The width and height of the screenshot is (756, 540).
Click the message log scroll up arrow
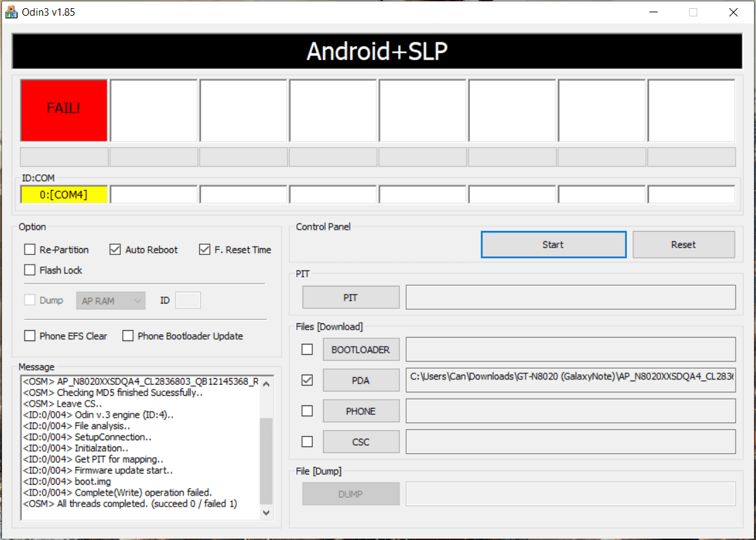(266, 383)
